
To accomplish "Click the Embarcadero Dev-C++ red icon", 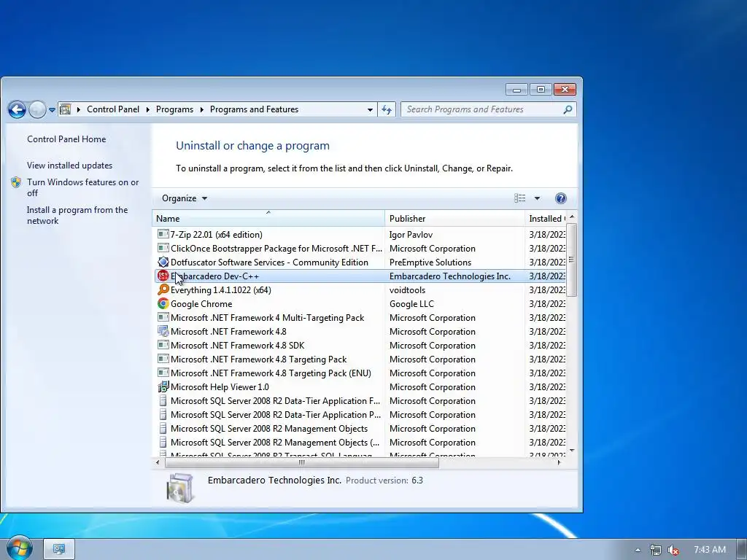I will [163, 276].
